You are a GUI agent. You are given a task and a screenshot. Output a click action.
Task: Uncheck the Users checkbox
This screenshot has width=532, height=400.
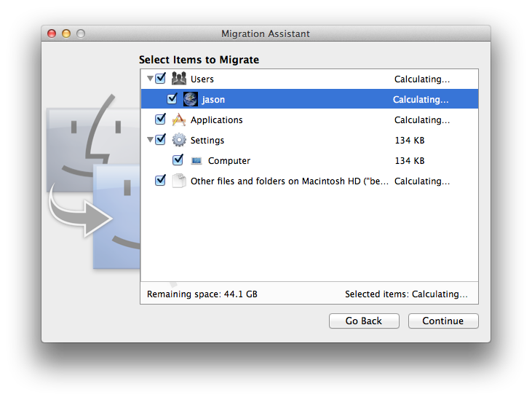pos(160,79)
